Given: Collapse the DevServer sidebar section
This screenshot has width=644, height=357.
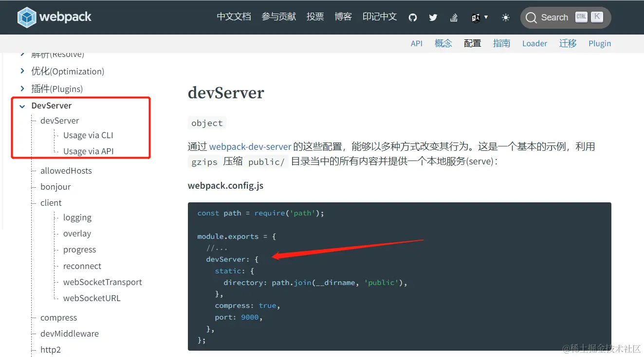Looking at the screenshot, I should 22,106.
